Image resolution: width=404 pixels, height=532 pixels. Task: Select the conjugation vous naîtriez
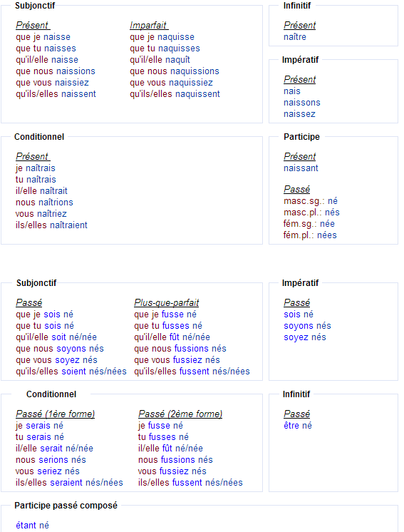click(x=41, y=214)
